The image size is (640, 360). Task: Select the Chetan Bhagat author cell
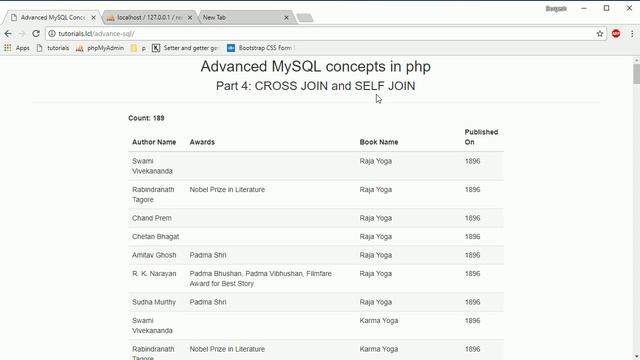coord(156,236)
